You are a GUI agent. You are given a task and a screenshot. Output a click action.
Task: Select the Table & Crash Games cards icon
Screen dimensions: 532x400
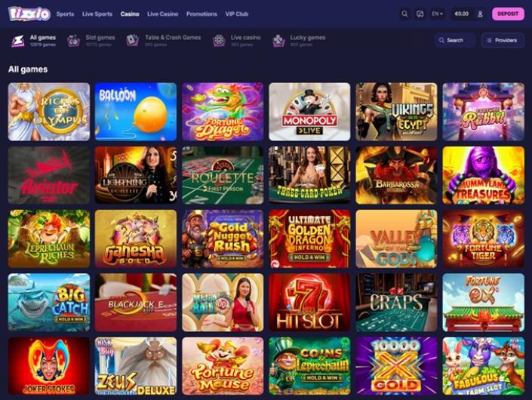pyautogui.click(x=132, y=40)
